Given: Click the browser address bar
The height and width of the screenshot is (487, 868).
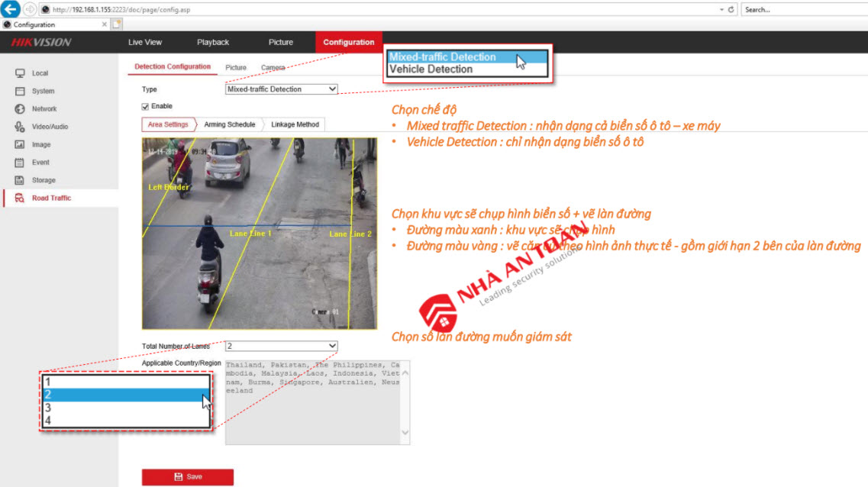Looking at the screenshot, I should coord(382,9).
